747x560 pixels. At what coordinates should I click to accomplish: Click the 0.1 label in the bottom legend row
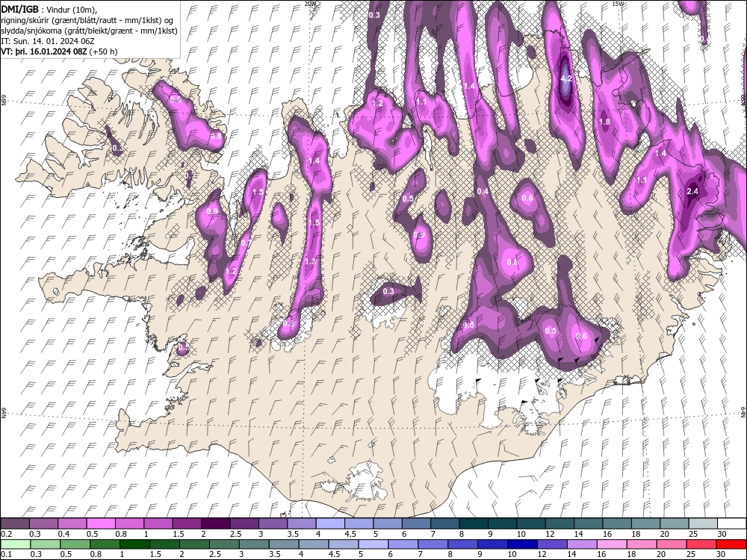tap(7, 554)
